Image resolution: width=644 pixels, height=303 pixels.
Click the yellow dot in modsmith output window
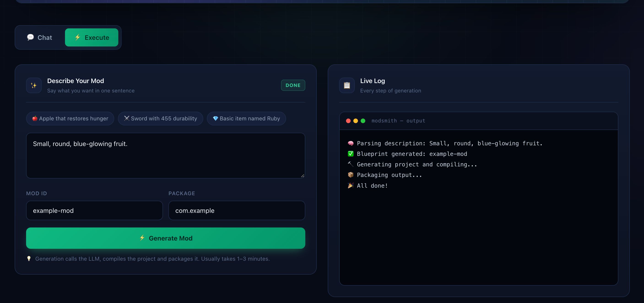pos(355,121)
